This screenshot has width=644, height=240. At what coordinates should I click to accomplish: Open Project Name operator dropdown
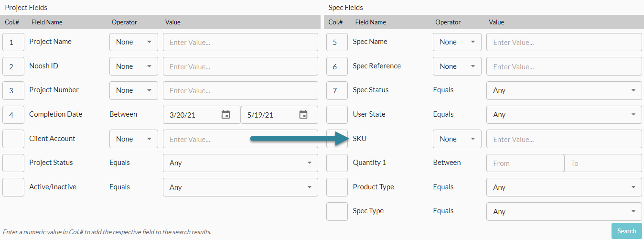click(134, 42)
